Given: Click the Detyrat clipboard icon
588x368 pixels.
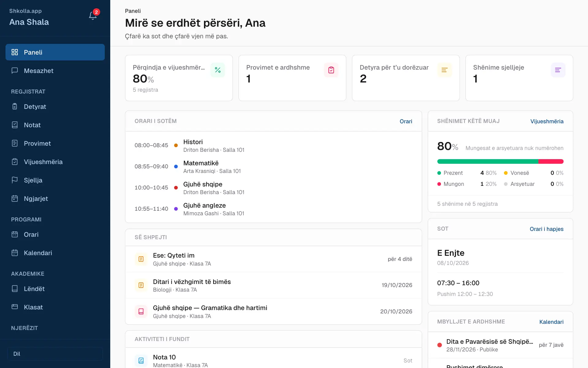Looking at the screenshot, I should [x=15, y=106].
